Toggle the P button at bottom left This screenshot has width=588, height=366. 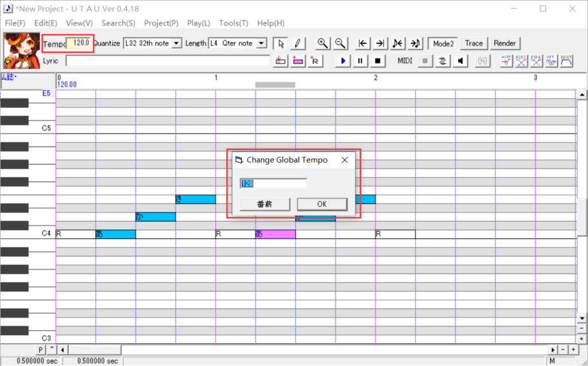[41, 349]
